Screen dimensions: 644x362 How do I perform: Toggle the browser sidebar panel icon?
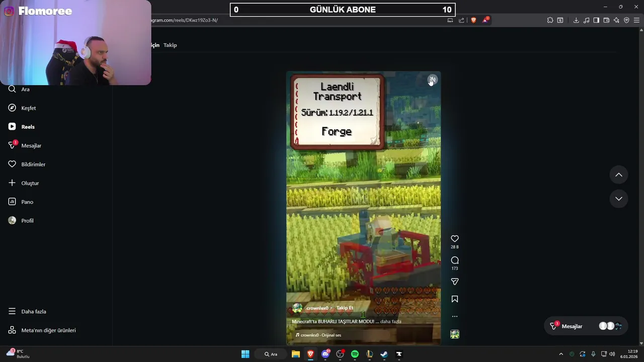coord(596,20)
